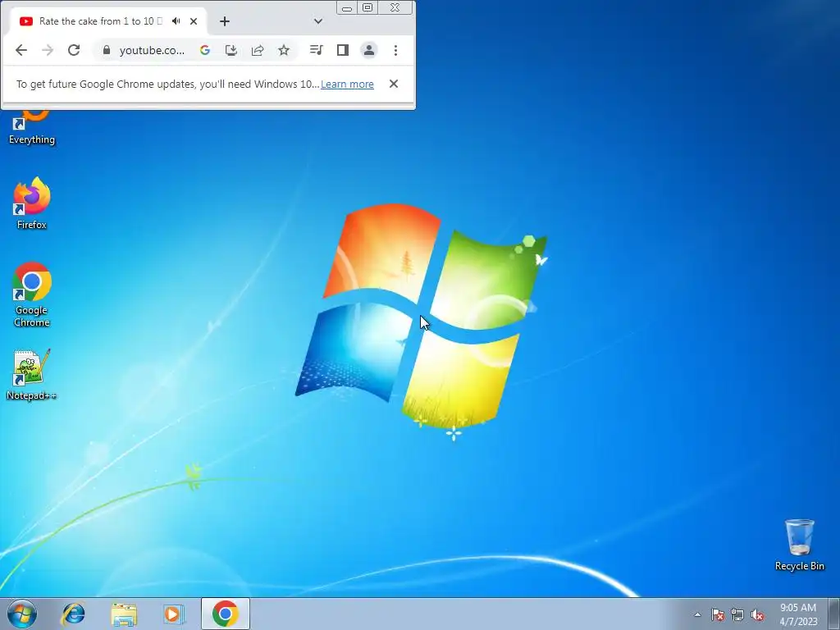Select the Firefox desktop shortcut
Screen dimensions: 840x630
(x=32, y=203)
